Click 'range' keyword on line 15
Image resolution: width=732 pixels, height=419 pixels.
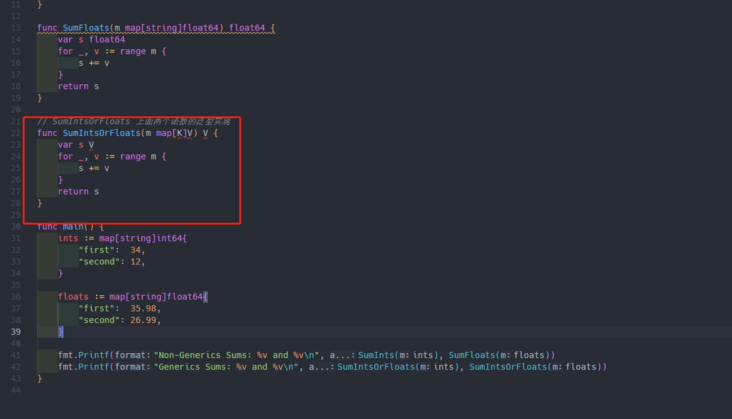[133, 51]
